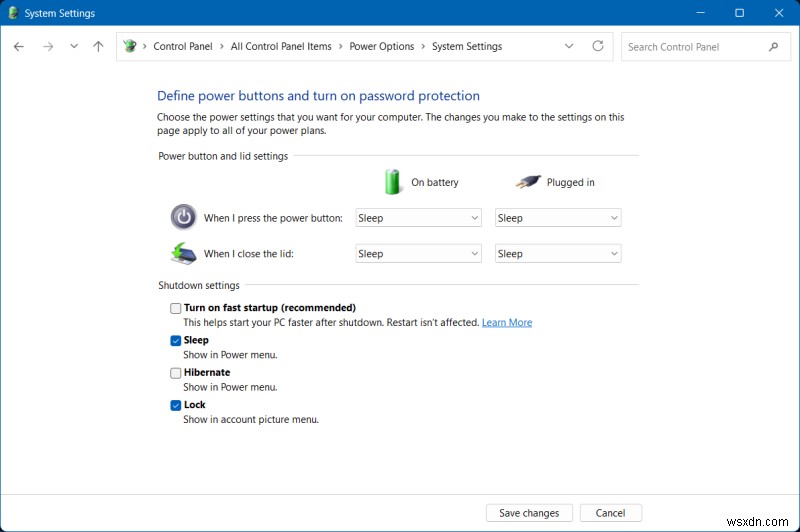Close the System Settings window
Viewport: 800px width, 532px height.
[779, 13]
